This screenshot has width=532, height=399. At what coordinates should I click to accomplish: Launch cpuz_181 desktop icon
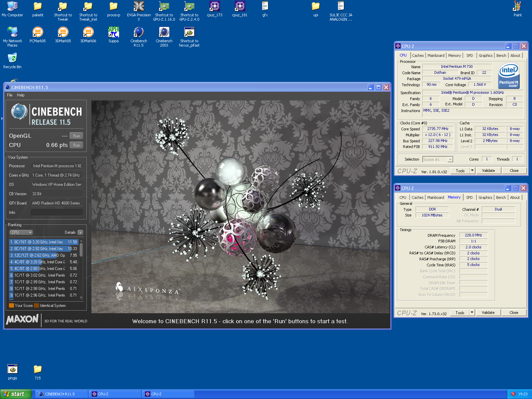click(x=240, y=9)
